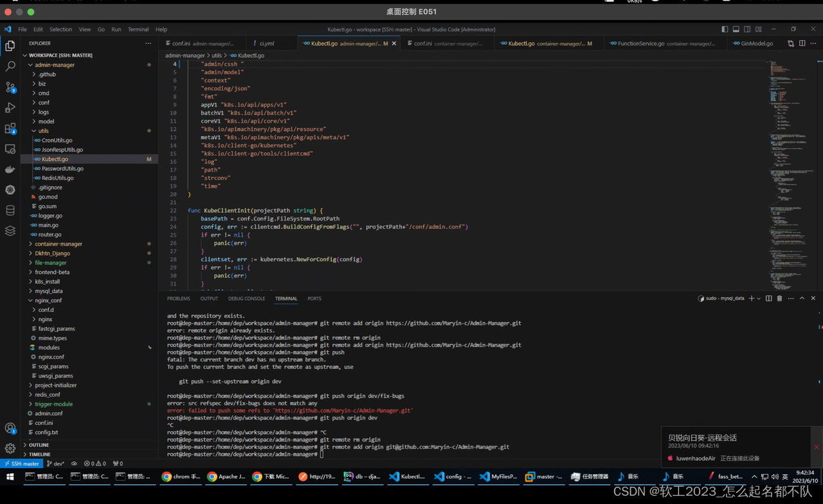Open RedisUtils.go in the explorer

pos(90,178)
